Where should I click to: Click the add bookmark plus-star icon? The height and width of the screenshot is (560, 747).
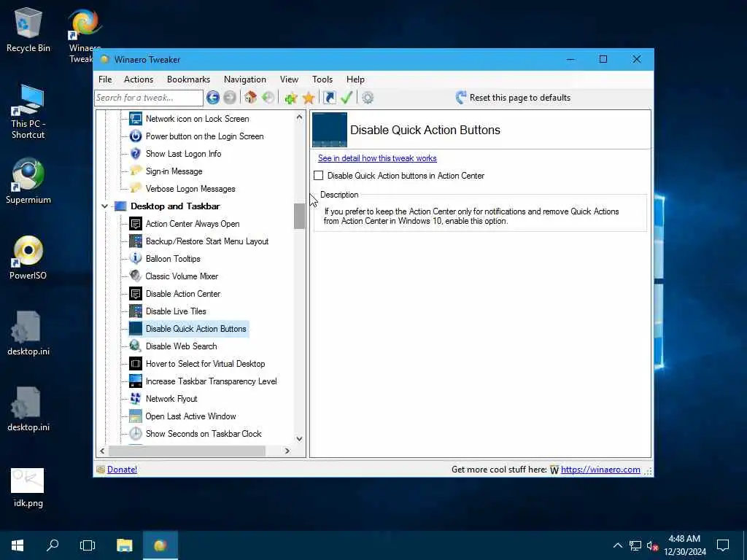pos(291,98)
